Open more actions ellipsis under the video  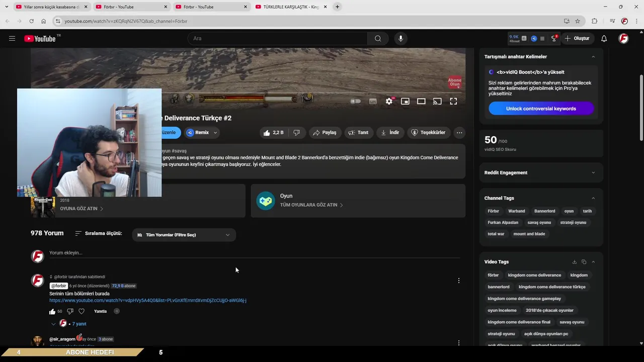459,133
